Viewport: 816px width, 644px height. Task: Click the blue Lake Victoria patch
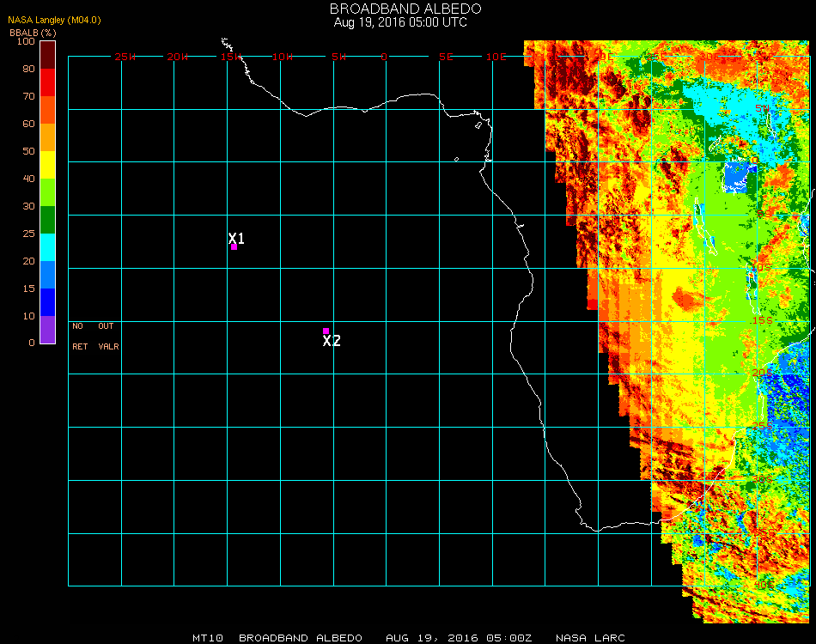tap(735, 177)
